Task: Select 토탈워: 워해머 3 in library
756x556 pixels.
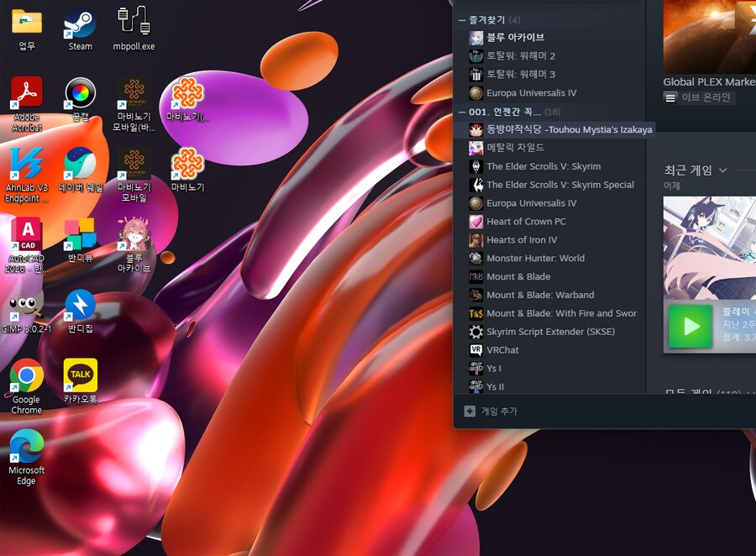Action: 549,74
